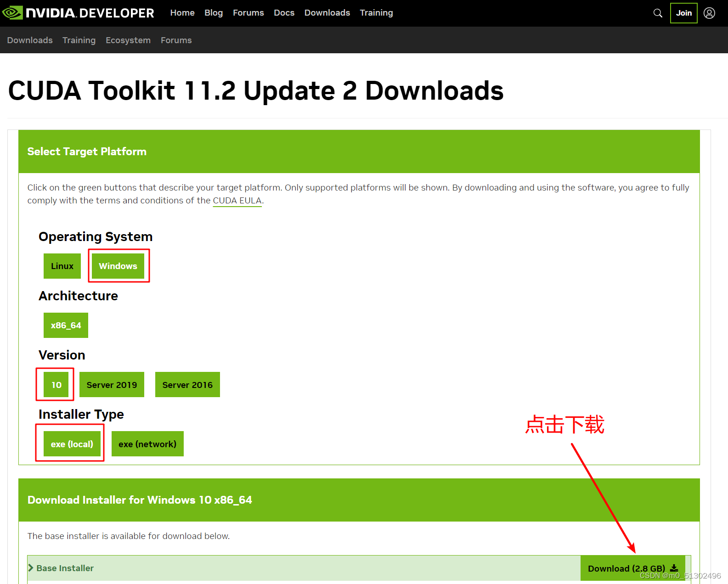Select Server 2019 version
Viewport: 728px width, 584px height.
(x=112, y=385)
